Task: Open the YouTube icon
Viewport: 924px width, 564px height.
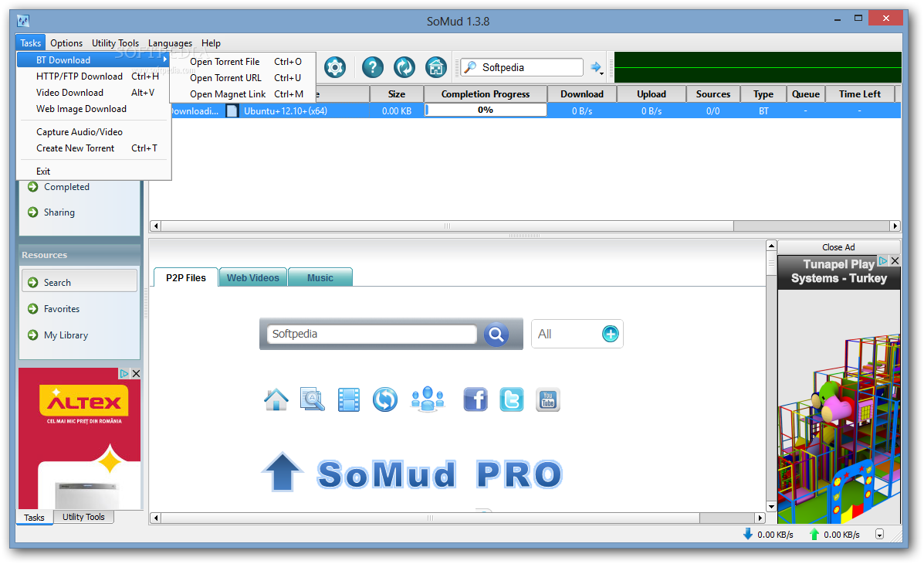Action: tap(548, 399)
